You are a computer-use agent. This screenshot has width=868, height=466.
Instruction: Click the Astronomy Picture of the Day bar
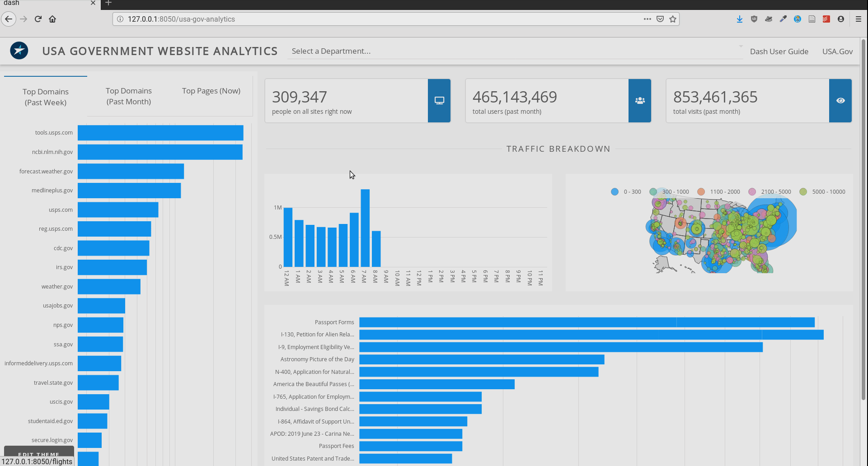coord(482,359)
